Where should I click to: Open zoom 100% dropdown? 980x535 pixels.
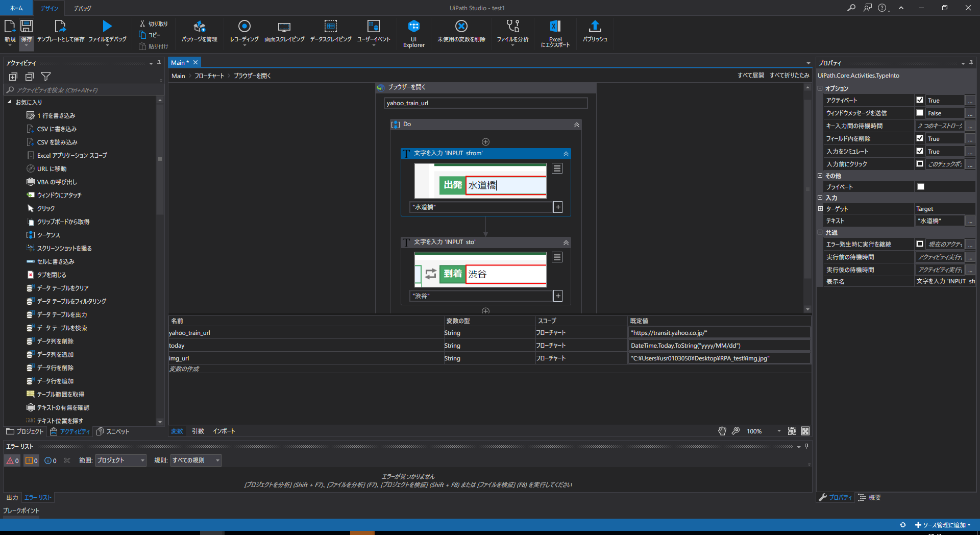click(779, 431)
